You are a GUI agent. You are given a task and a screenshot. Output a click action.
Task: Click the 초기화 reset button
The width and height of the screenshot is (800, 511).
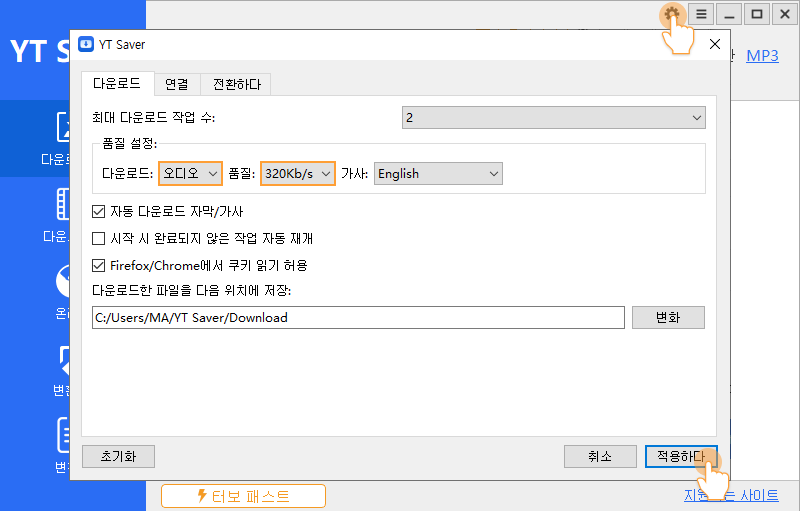[118, 456]
